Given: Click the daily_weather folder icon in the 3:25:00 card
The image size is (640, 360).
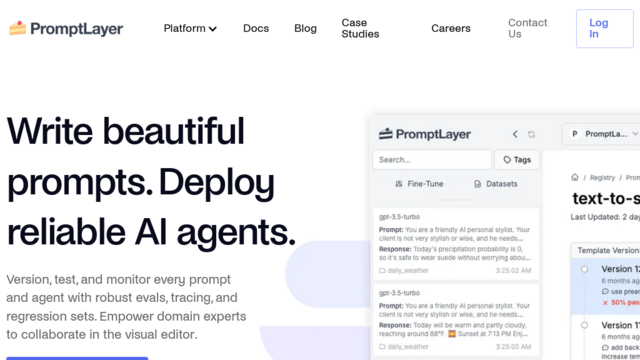Looking at the screenshot, I should click(x=382, y=347).
